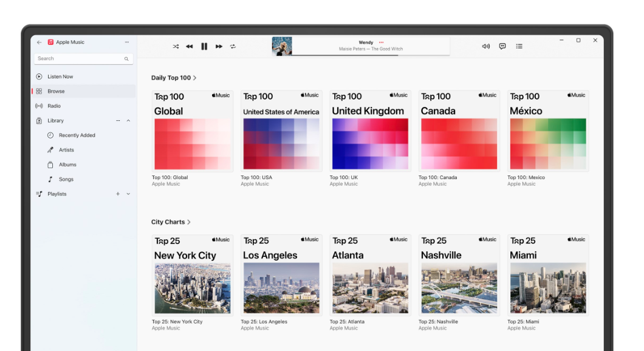This screenshot has width=644, height=351.
Task: Open Top 25 New York City cover
Action: (192, 275)
